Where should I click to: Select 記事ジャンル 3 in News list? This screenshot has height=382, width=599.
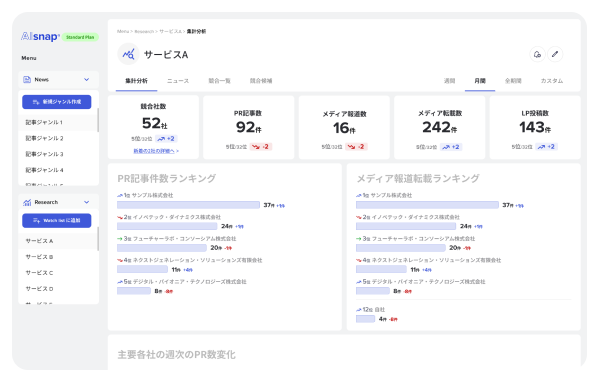pyautogui.click(x=58, y=154)
